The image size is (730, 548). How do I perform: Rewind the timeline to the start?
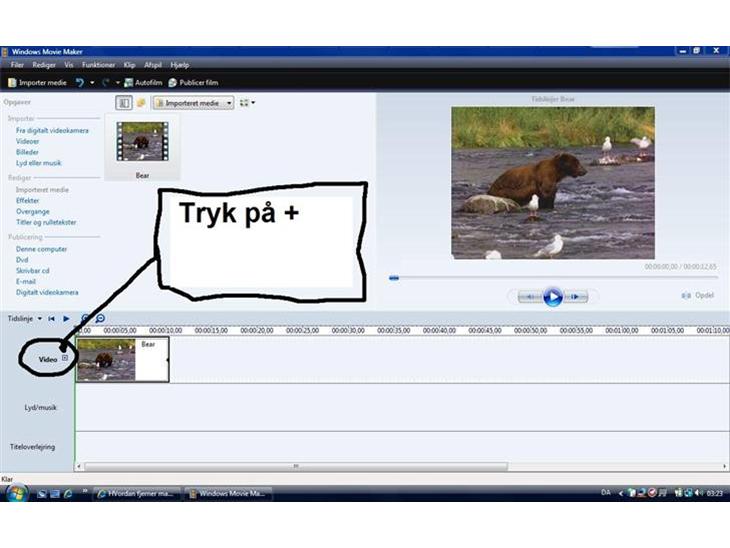(51, 318)
